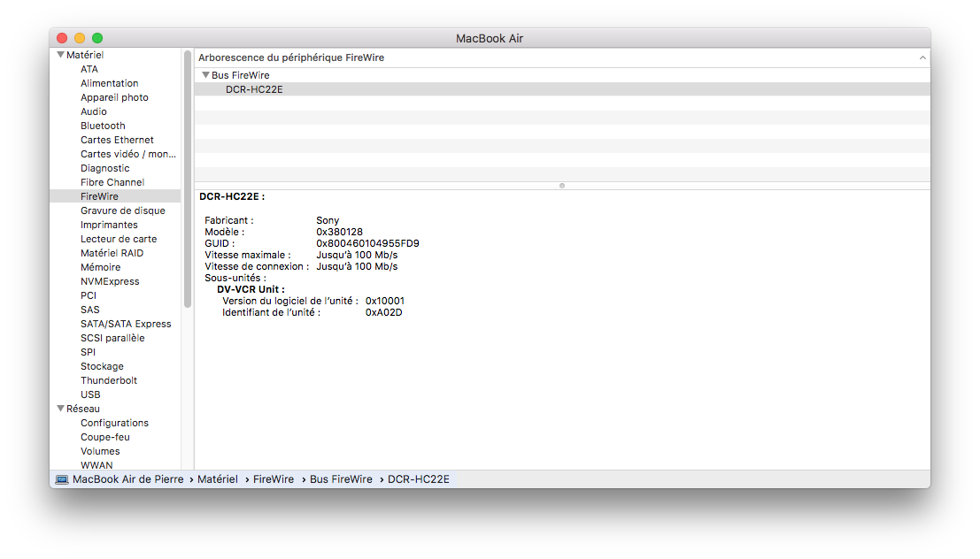Select Imprimantes in the sidebar
The image size is (980, 559).
click(x=109, y=225)
